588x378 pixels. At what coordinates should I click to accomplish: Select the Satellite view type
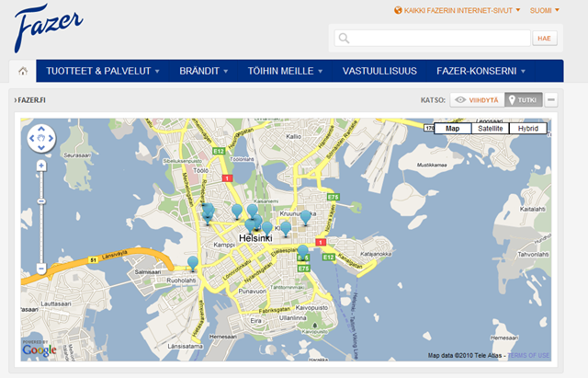[490, 129]
